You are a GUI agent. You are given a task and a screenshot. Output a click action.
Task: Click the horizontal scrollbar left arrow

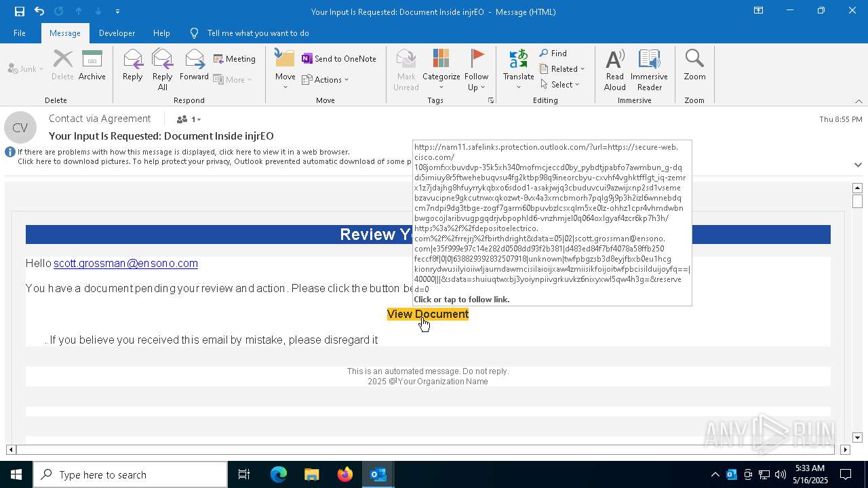(11, 449)
